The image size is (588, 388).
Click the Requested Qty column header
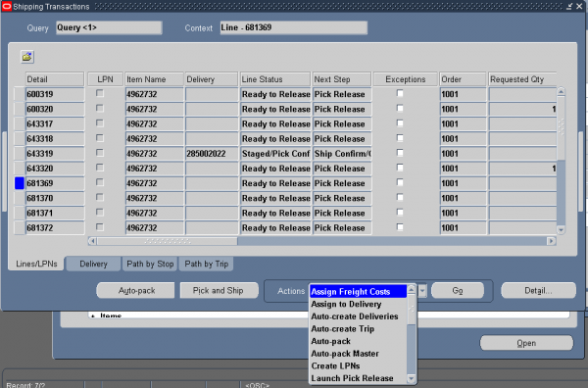[522, 79]
